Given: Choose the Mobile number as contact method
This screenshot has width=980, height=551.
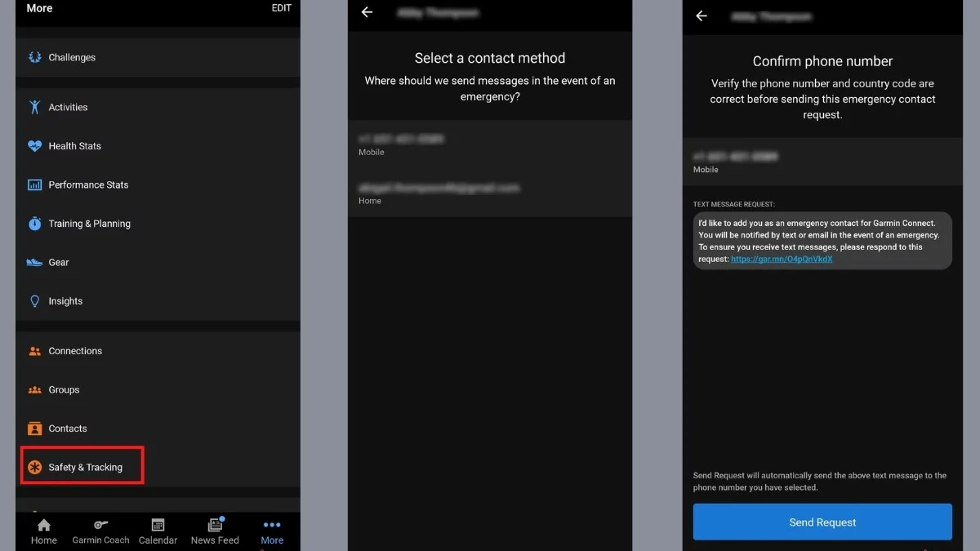Looking at the screenshot, I should 490,144.
